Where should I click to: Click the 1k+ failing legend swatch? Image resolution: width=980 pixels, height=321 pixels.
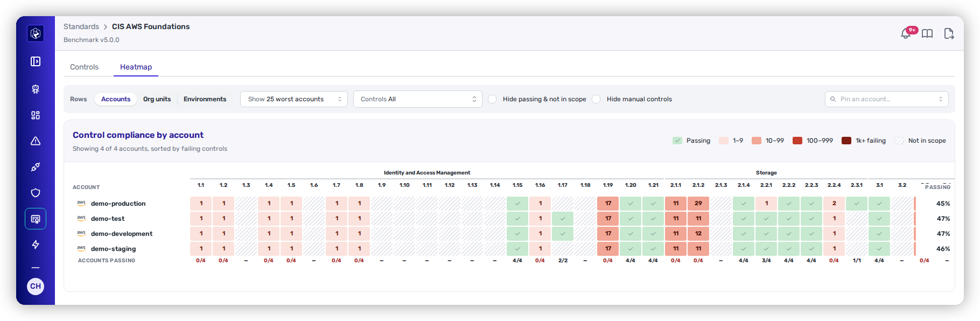coord(846,141)
